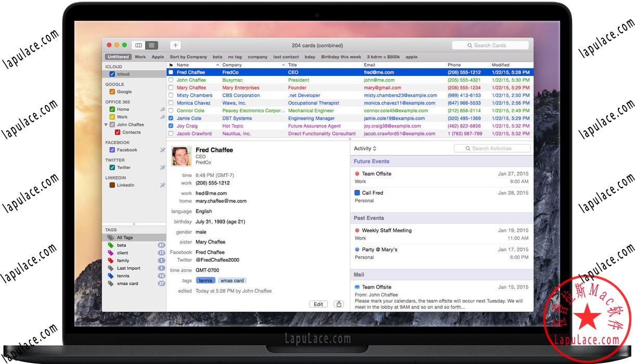Check the Mary Chaffee row checkbox

(x=171, y=88)
